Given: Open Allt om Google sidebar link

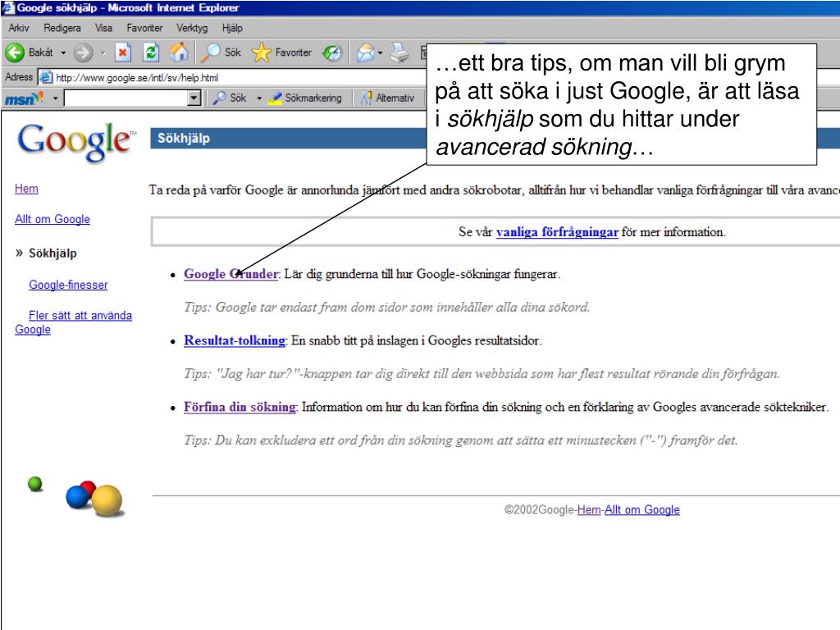Looking at the screenshot, I should 52,219.
